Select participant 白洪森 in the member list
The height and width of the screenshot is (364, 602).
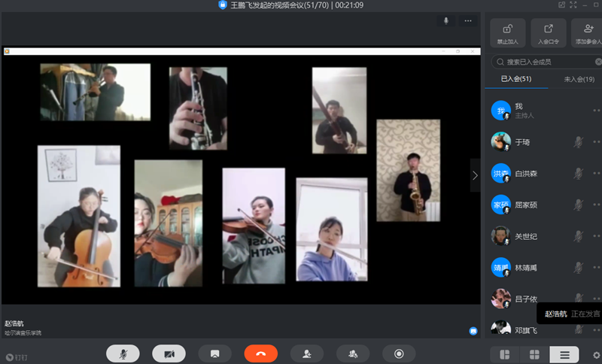pos(525,173)
